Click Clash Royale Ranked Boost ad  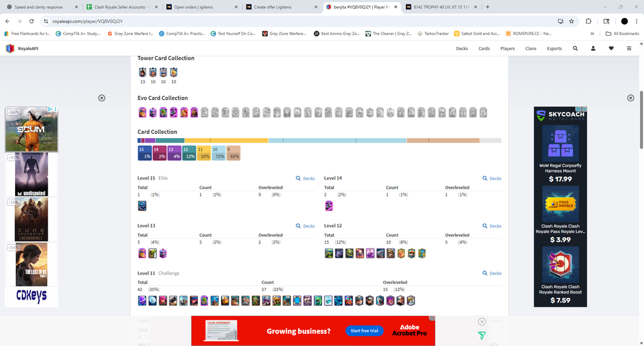pos(560,275)
